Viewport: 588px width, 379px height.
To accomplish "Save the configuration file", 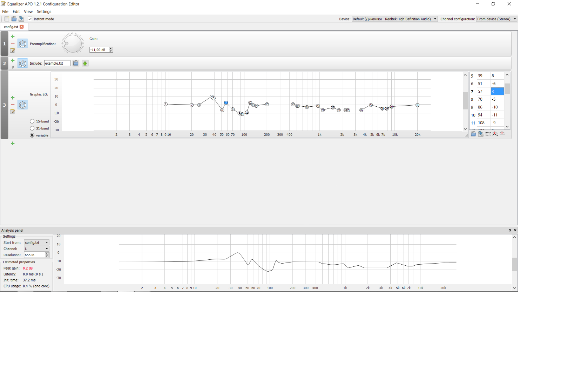I will point(21,19).
